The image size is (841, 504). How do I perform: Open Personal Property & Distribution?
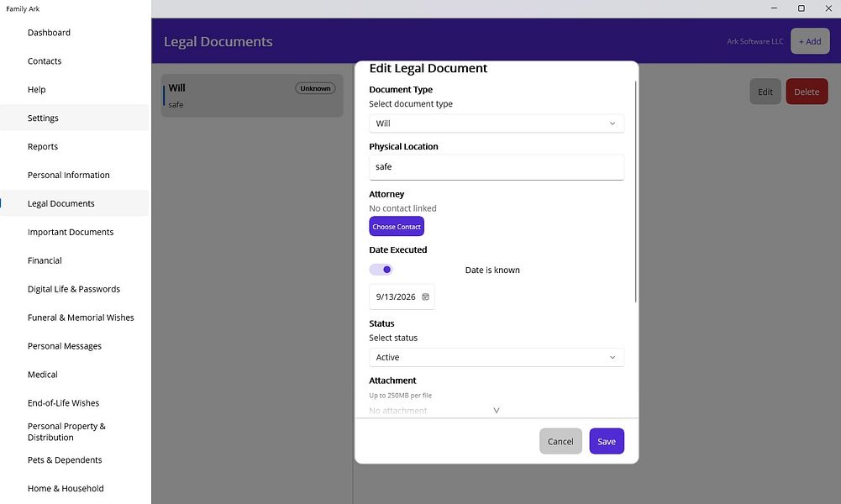75,432
